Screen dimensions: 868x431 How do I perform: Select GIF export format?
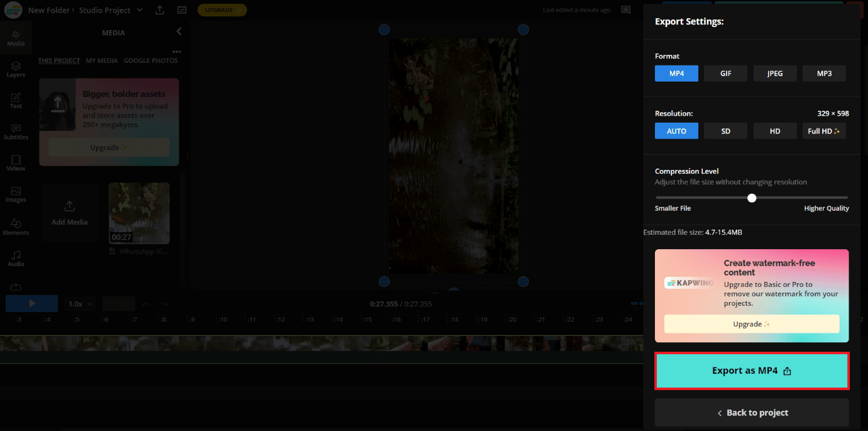click(x=725, y=74)
